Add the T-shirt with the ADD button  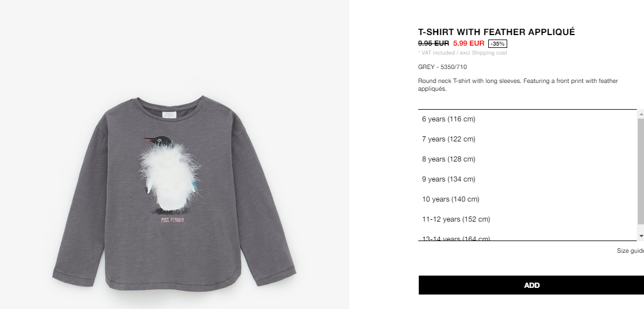click(532, 285)
